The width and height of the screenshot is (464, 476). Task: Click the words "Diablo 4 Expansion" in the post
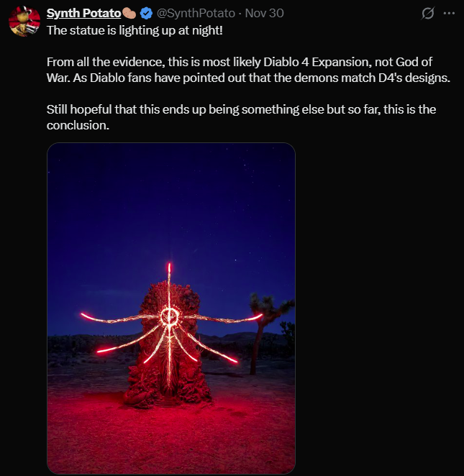coord(318,63)
